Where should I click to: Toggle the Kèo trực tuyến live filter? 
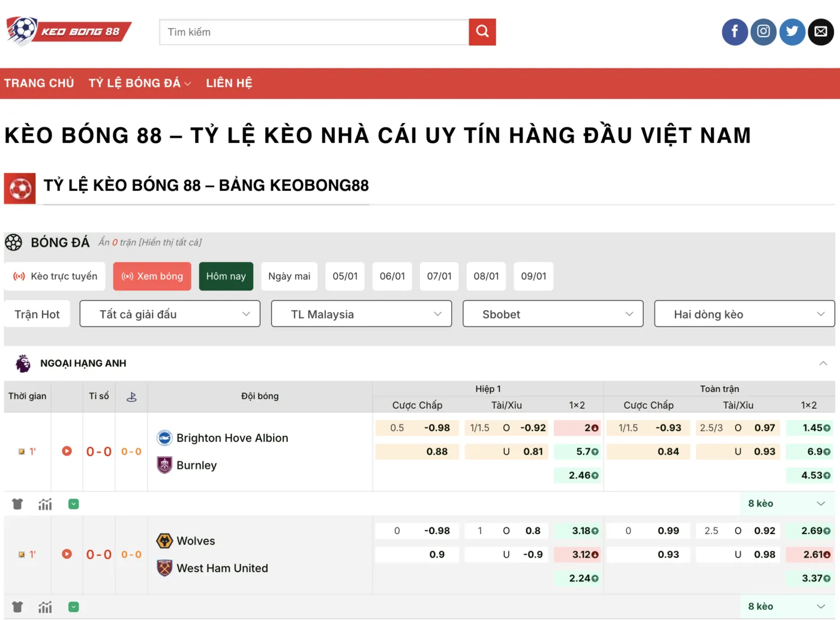(55, 276)
